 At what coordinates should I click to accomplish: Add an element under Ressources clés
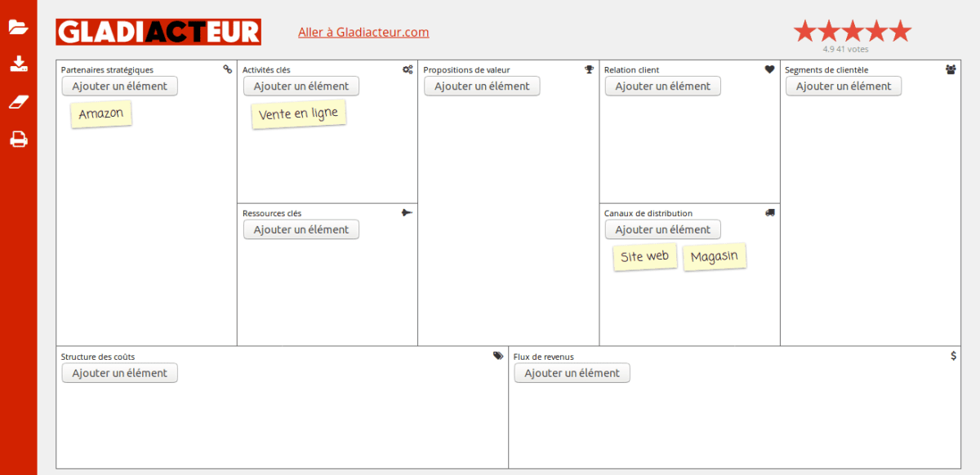click(301, 229)
